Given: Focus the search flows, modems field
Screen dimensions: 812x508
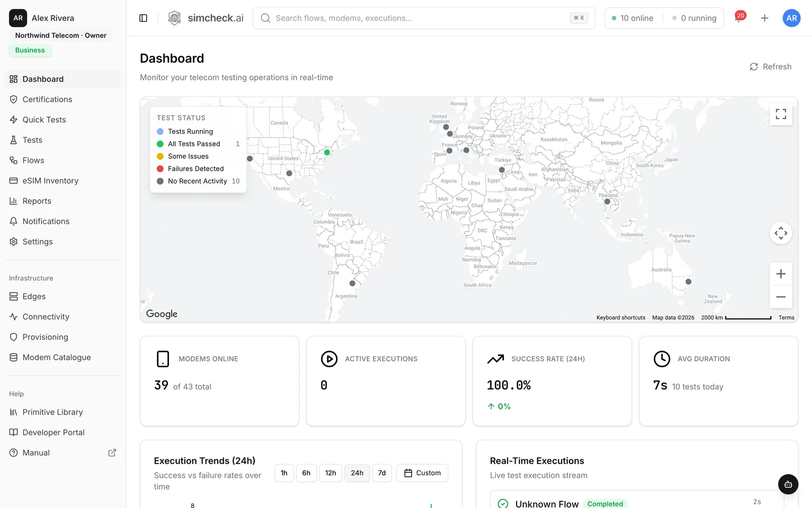Looking at the screenshot, I should click(424, 18).
